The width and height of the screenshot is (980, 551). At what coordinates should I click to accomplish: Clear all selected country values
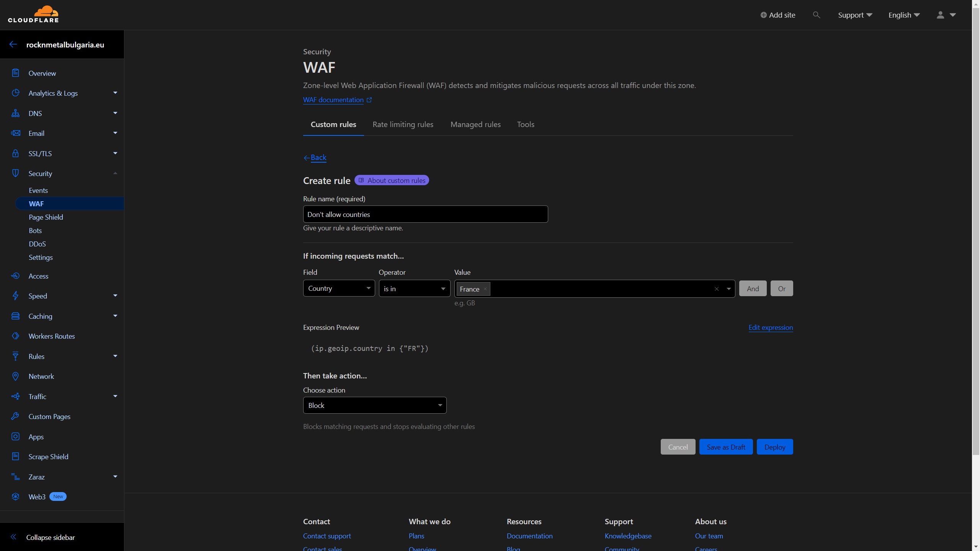717,289
